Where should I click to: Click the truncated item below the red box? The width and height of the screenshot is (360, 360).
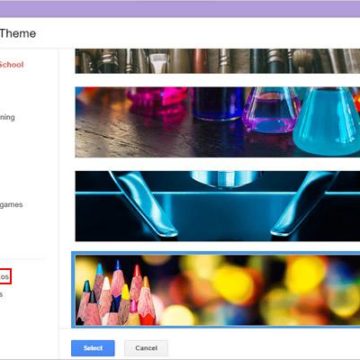pyautogui.click(x=2, y=294)
